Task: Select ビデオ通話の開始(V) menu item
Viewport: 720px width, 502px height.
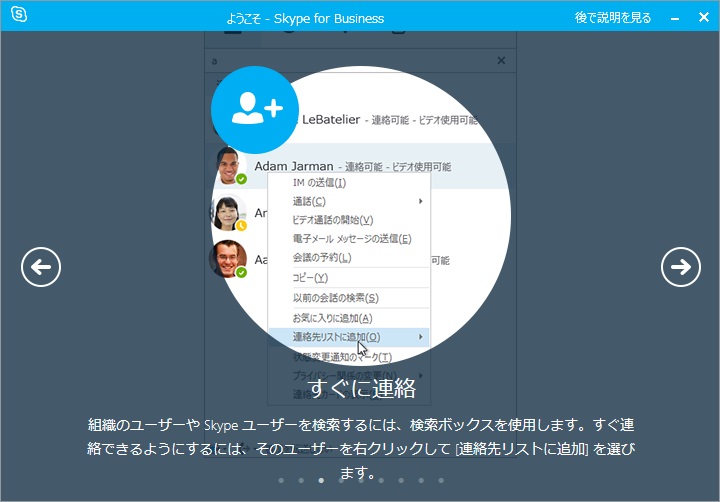Action: [349, 220]
